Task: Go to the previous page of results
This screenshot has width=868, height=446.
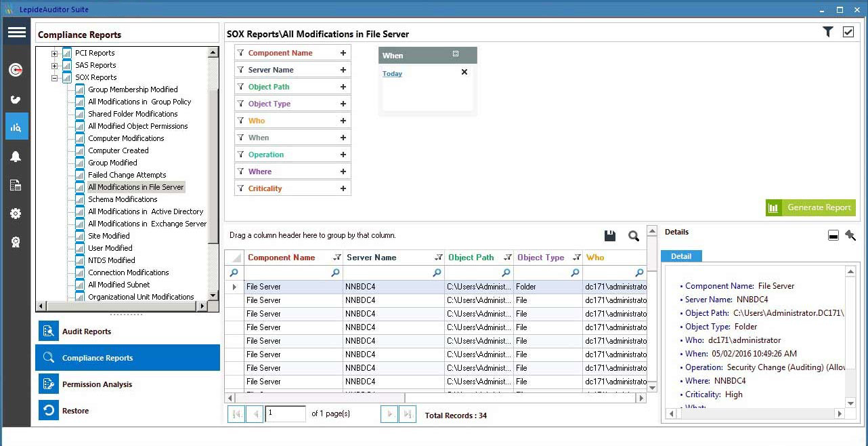Action: tap(255, 413)
